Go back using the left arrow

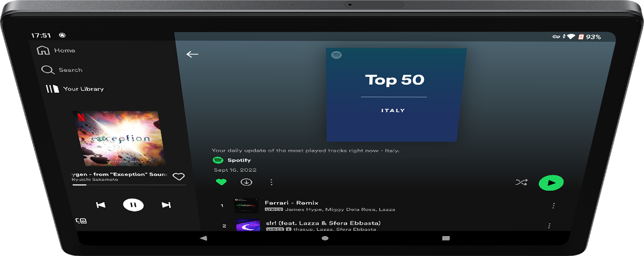tap(192, 55)
